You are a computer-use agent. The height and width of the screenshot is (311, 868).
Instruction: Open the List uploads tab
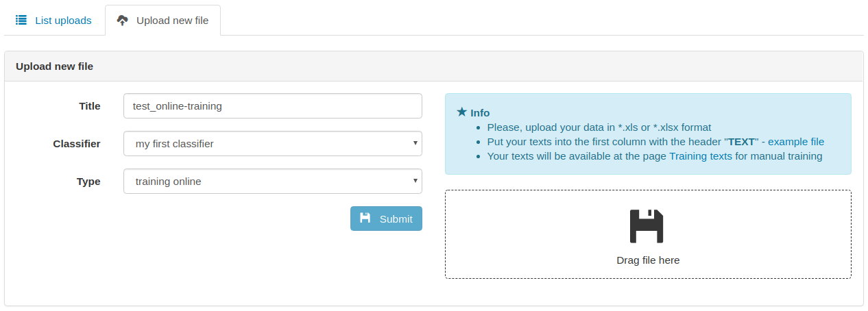[53, 21]
